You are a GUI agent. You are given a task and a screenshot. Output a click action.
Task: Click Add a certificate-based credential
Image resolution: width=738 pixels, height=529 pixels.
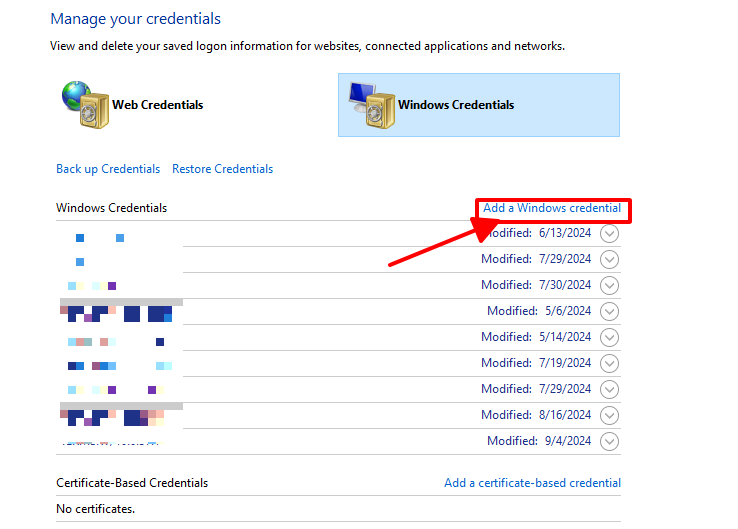coord(532,483)
